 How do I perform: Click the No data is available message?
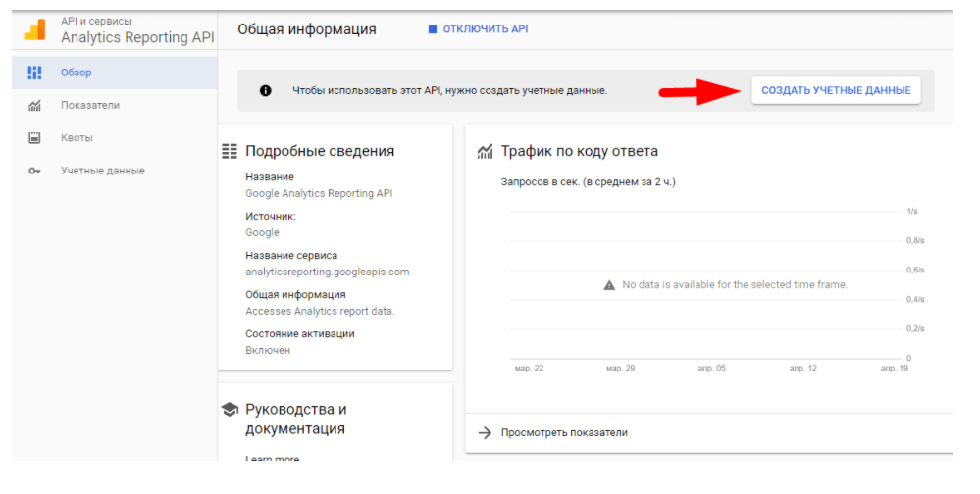[735, 285]
